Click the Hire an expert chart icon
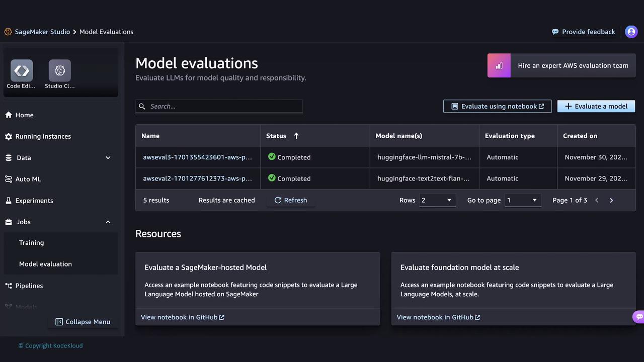 coord(499,66)
